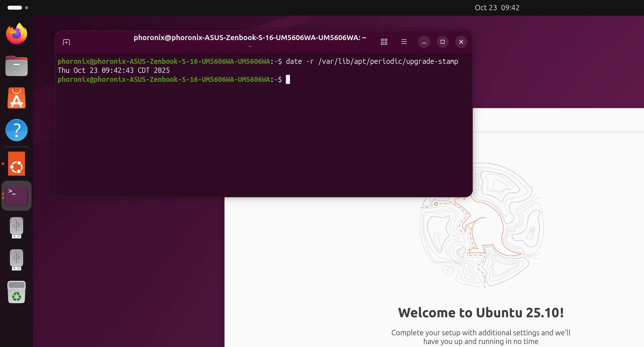The width and height of the screenshot is (644, 347).
Task: Open the Help question mark icon
Action: 16,130
